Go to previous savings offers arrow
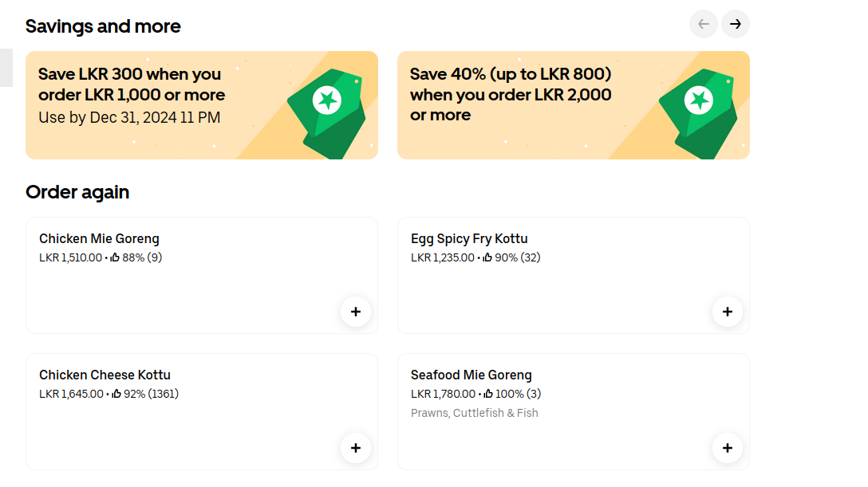The image size is (868, 487). tap(704, 25)
